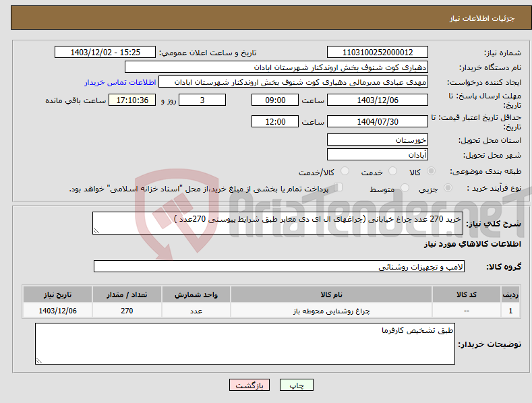The width and height of the screenshot is (532, 403).
Task: Click the تاریخ نیاز column header
Action: click(58, 294)
